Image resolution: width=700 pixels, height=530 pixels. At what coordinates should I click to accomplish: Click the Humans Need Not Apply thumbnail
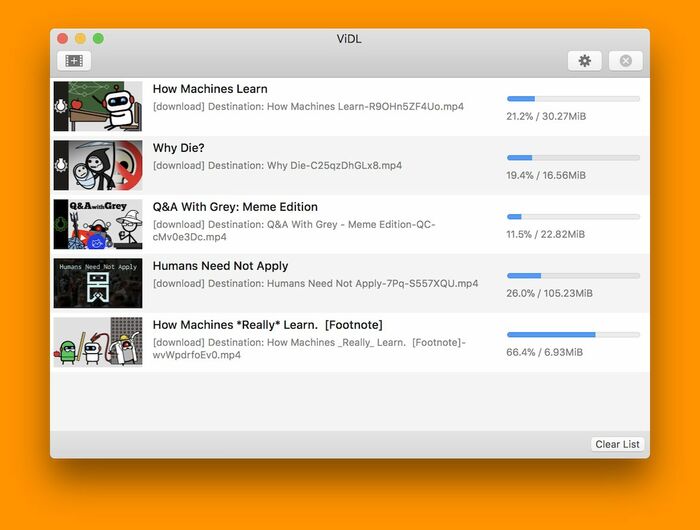pos(98,283)
